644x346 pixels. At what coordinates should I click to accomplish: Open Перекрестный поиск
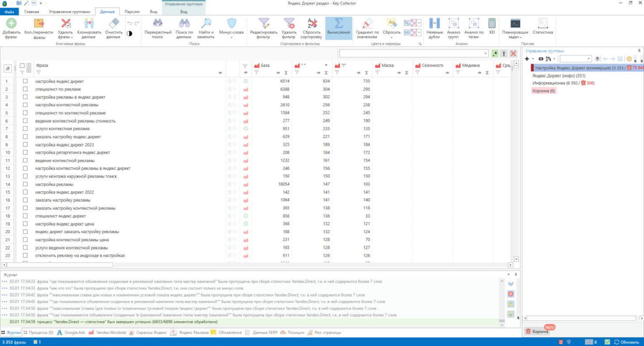point(158,29)
